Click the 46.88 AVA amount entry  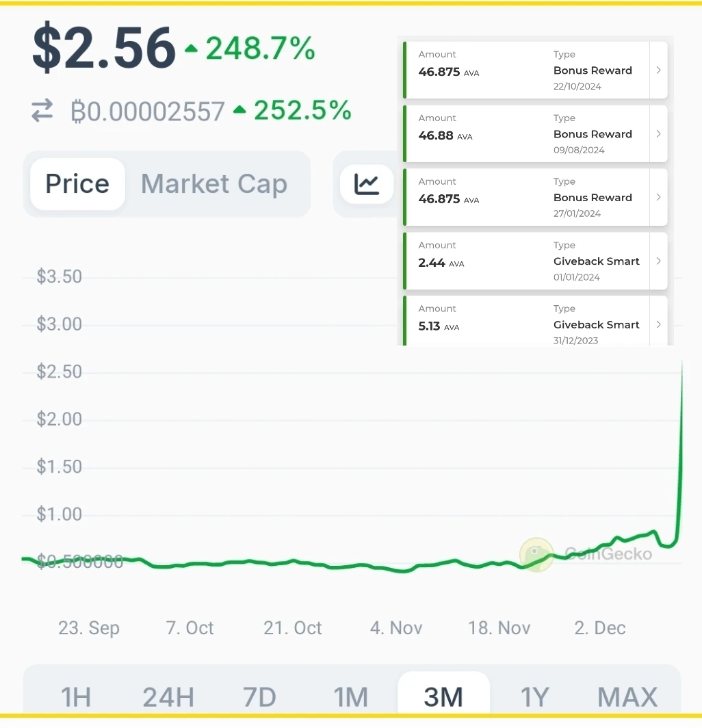point(445,135)
